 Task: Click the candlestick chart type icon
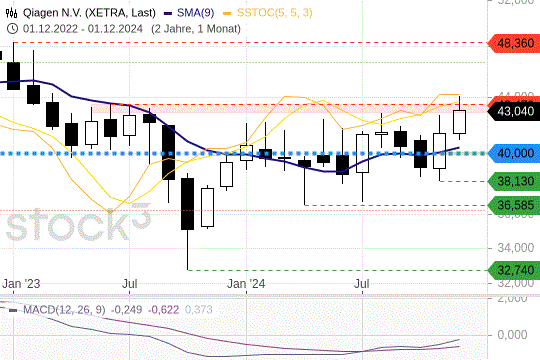tap(11, 13)
